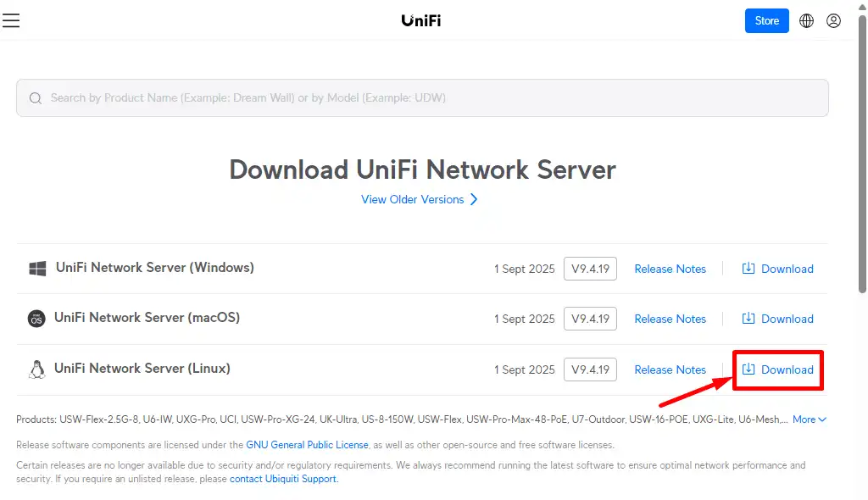Click the search magnifier icon
The image size is (868, 500).
click(36, 98)
